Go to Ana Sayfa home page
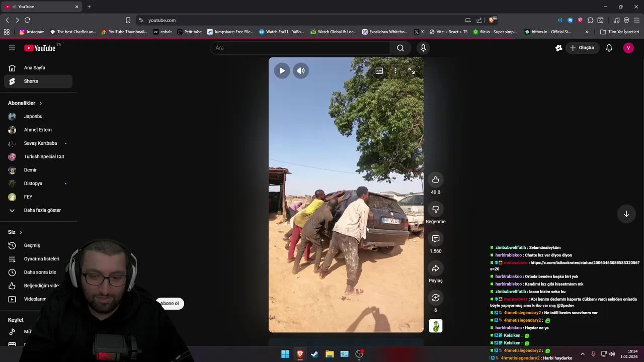 coord(38,68)
